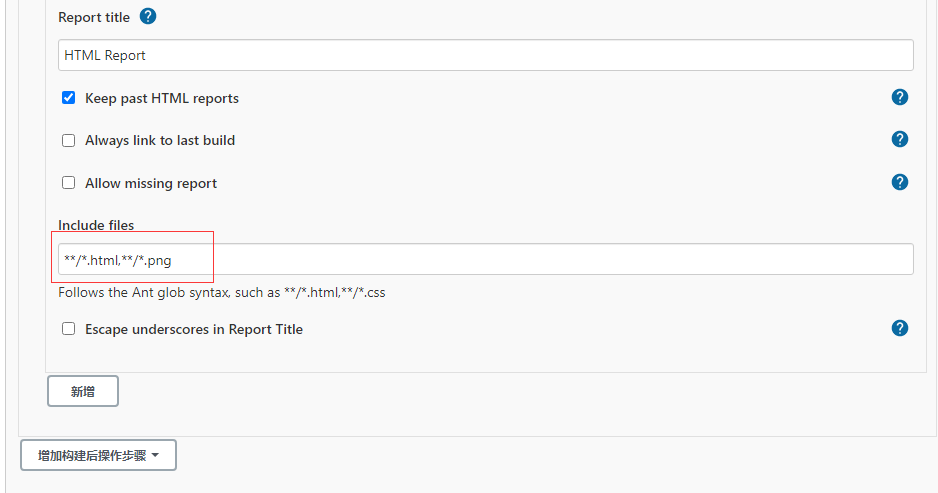Click the 'Allow missing report' text label
Screen dimensions: 938x493
pos(150,184)
